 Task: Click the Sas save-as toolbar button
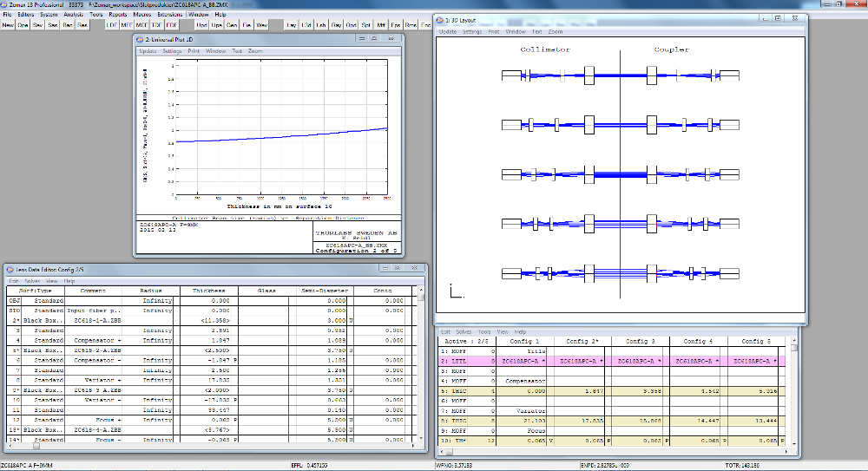[x=53, y=25]
